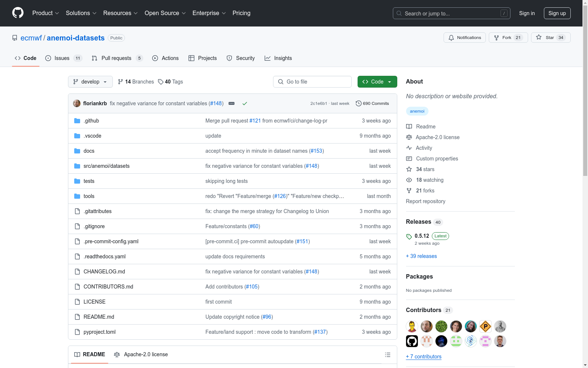Switch to the Pull requests tab
588x368 pixels.
click(x=117, y=58)
